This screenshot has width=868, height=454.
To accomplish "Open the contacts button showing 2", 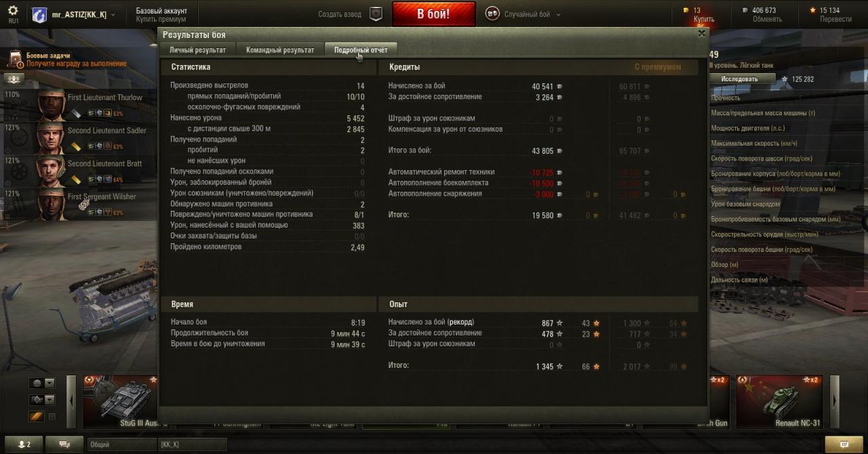I will coord(24,445).
